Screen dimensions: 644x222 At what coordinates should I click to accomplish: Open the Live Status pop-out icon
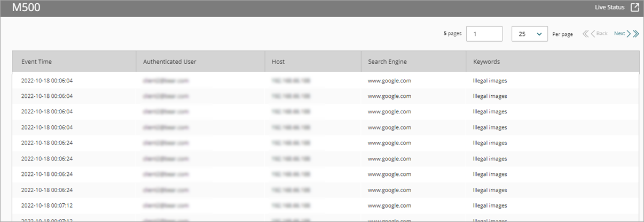tap(634, 7)
